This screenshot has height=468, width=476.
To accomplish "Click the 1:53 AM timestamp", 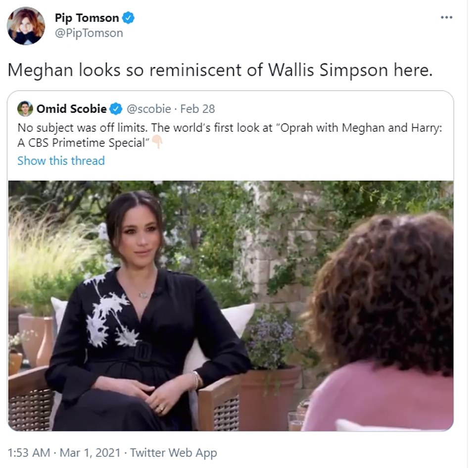I will (29, 453).
